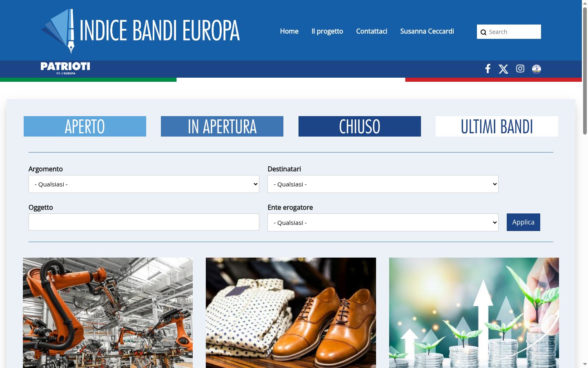The height and width of the screenshot is (368, 588).
Task: Switch to the ULTIMI BANDI tab
Action: [x=497, y=126]
